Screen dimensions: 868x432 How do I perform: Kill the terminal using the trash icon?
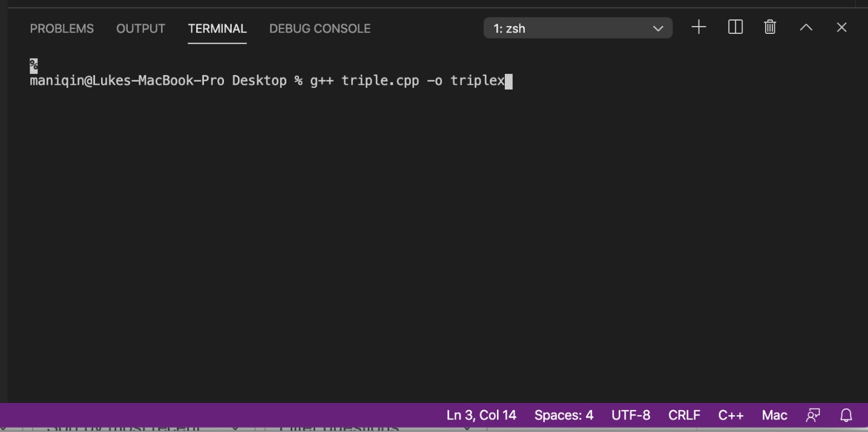769,27
